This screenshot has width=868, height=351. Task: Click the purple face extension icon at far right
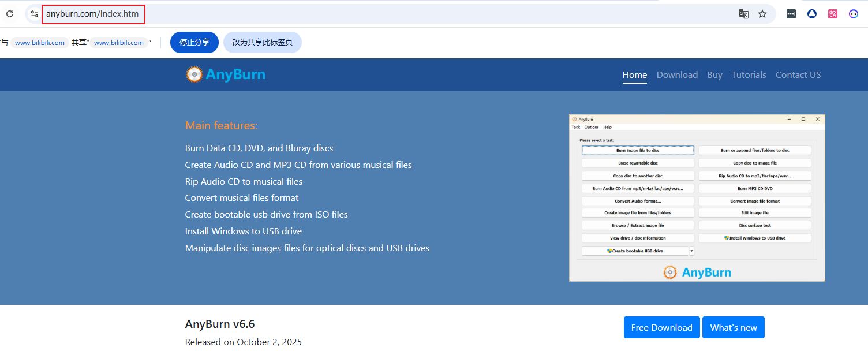854,14
